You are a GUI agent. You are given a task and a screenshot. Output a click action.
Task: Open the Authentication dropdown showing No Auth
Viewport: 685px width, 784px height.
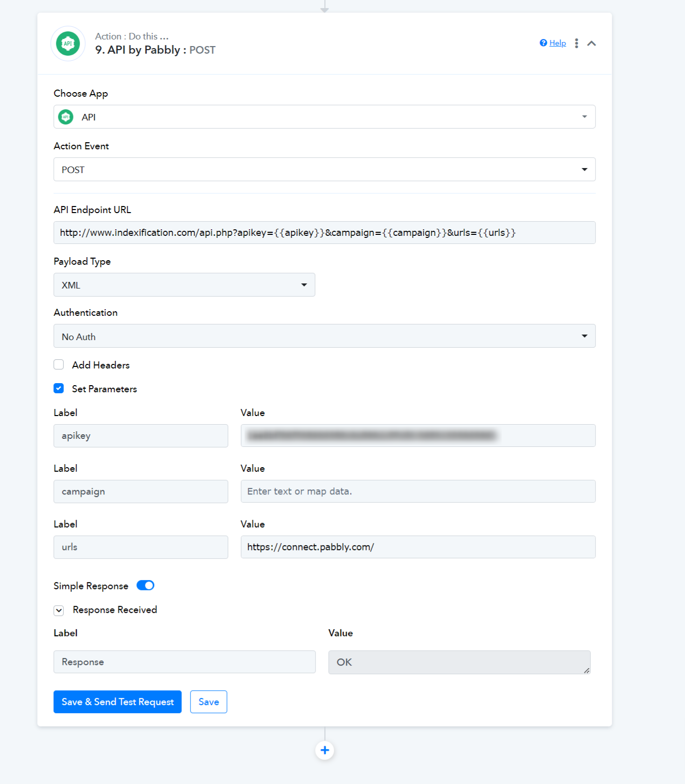pyautogui.click(x=325, y=336)
